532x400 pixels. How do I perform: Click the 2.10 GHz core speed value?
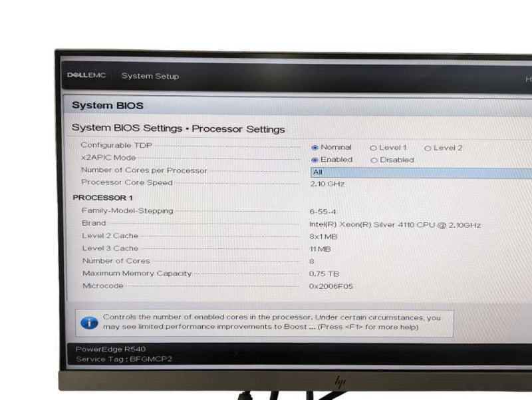327,184
